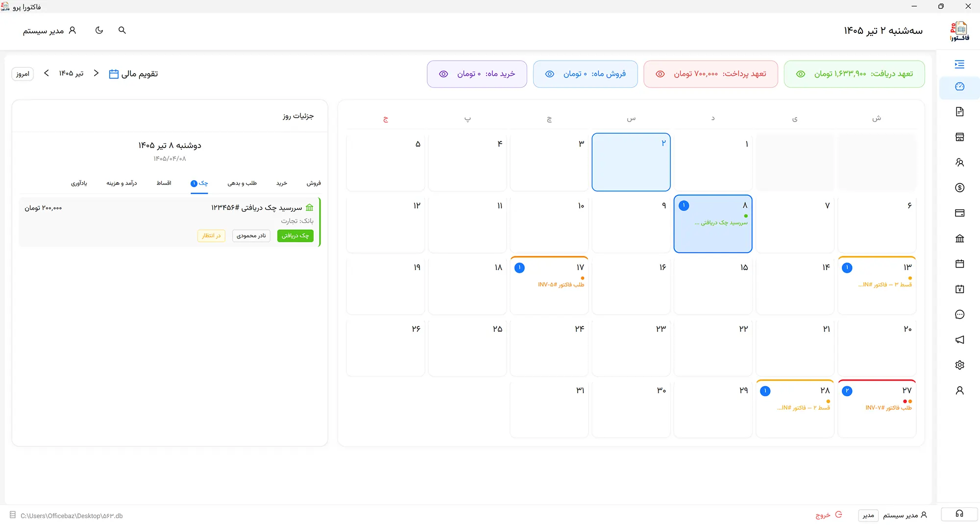This screenshot has width=980, height=525.
Task: Click the سررسید چک دریافتی #۱۲۳۴۵۶ row
Action: (x=170, y=222)
